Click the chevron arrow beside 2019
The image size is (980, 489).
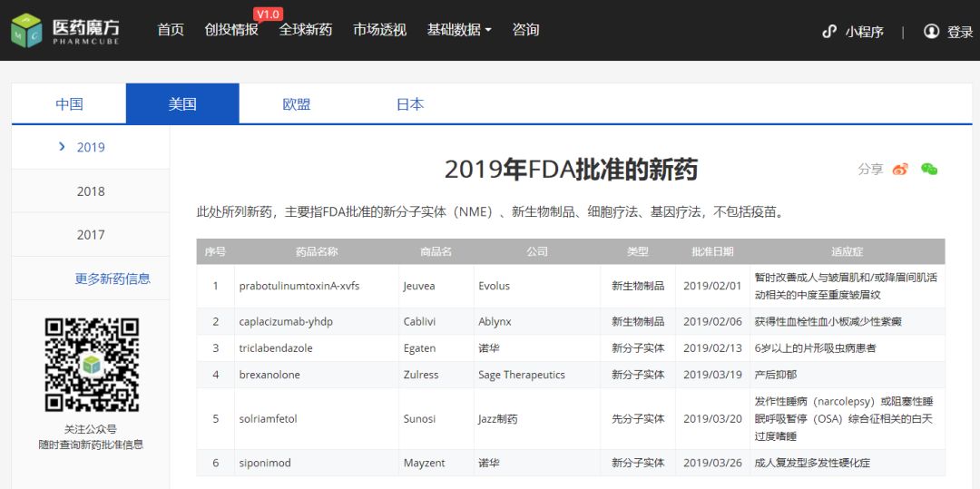[x=62, y=147]
